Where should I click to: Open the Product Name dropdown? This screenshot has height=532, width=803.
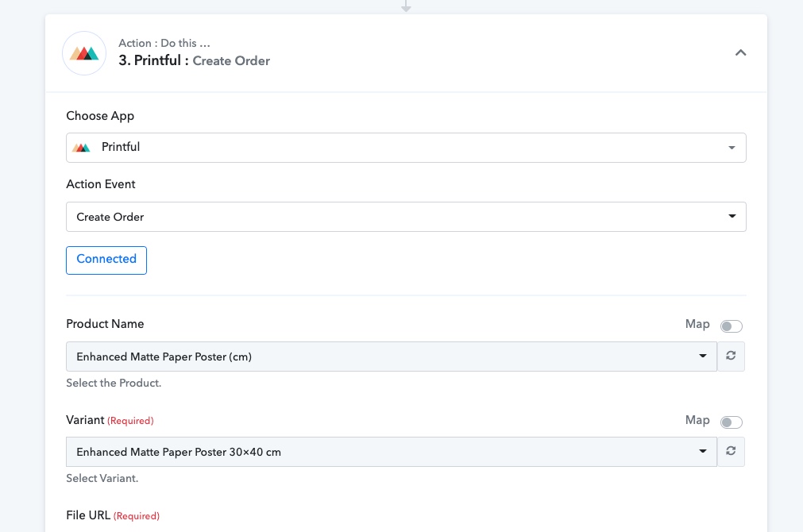coord(392,357)
